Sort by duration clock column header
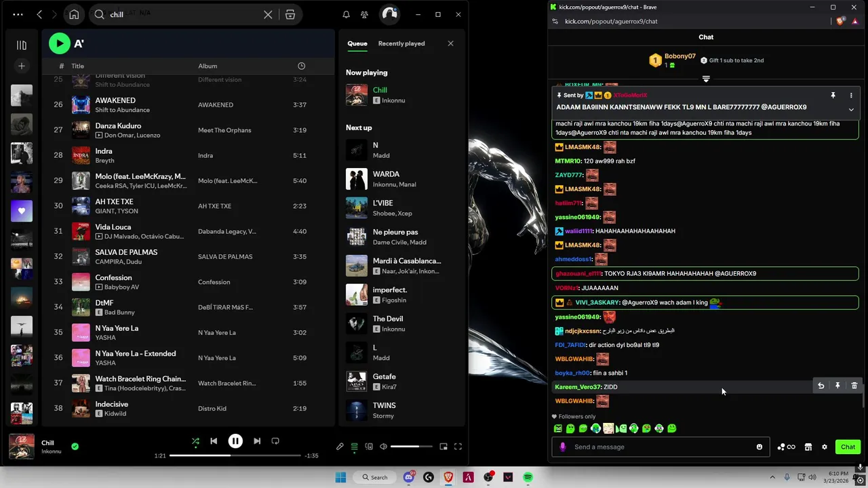 pyautogui.click(x=301, y=66)
